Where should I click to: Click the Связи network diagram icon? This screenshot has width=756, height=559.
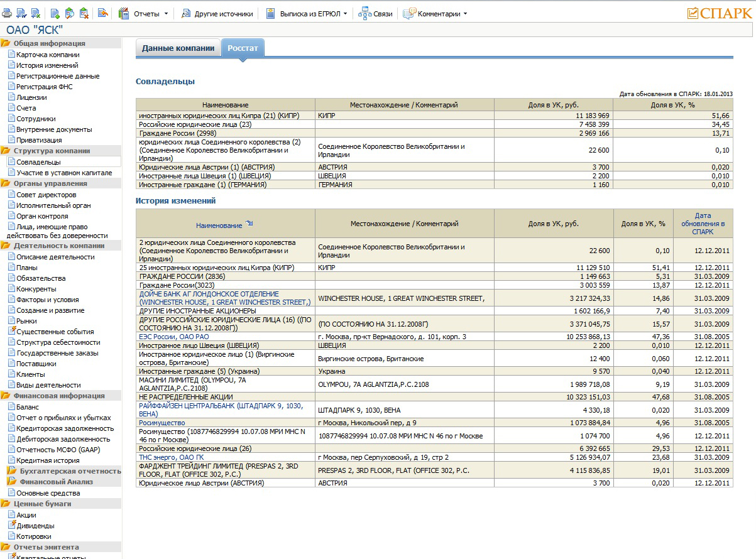point(364,13)
